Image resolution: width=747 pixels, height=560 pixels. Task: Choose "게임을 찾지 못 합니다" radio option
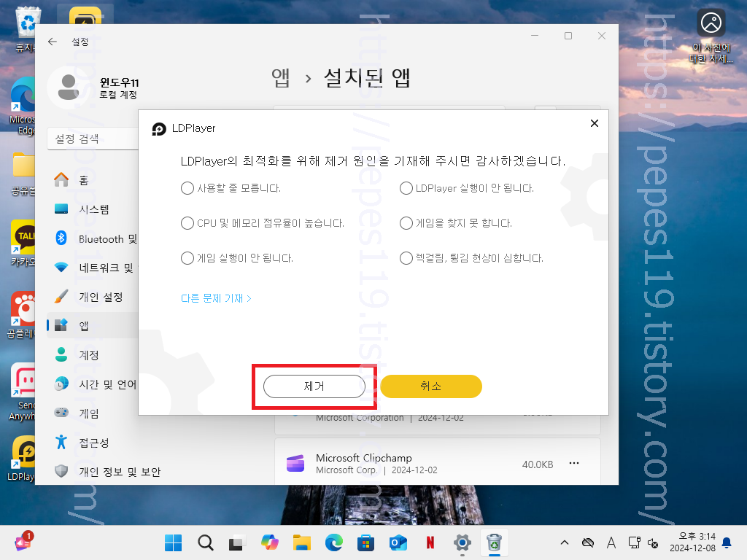(406, 223)
